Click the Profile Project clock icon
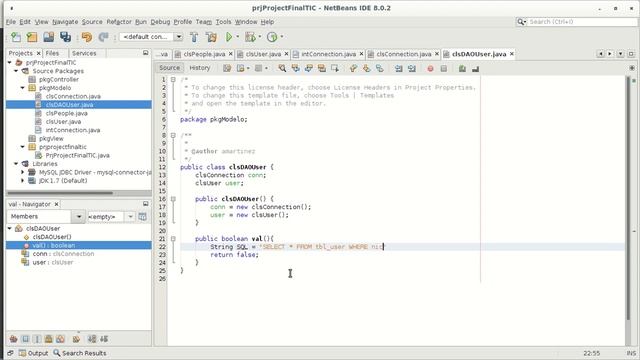 272,37
